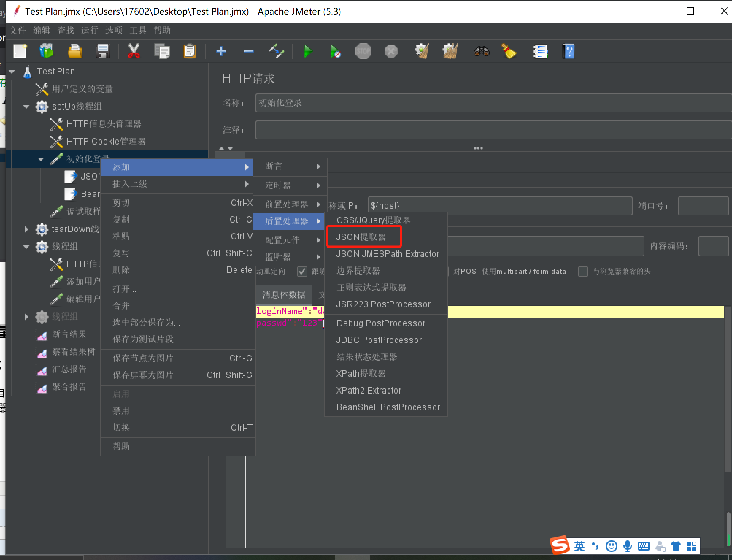Click the 名称 input field
The image size is (732, 560).
click(x=493, y=103)
